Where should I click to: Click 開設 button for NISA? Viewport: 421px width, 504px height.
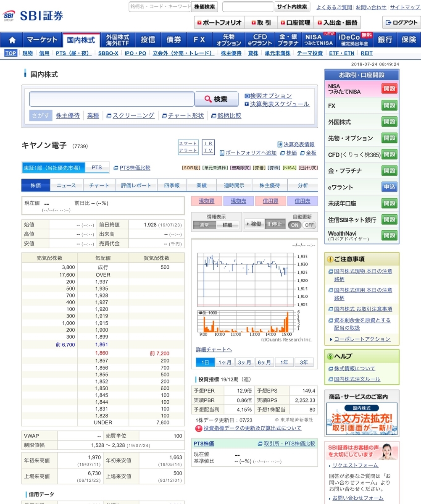[389, 89]
